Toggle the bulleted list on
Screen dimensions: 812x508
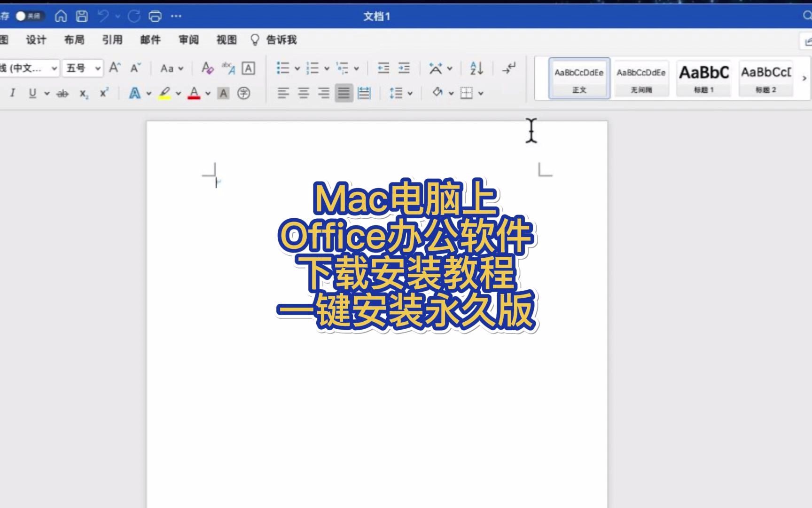point(283,68)
